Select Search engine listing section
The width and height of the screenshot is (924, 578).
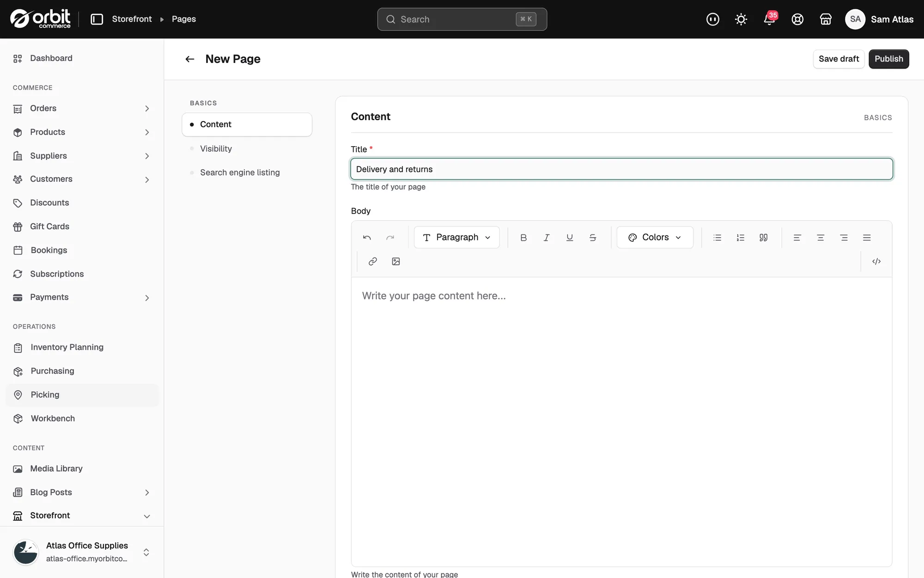[x=247, y=172]
